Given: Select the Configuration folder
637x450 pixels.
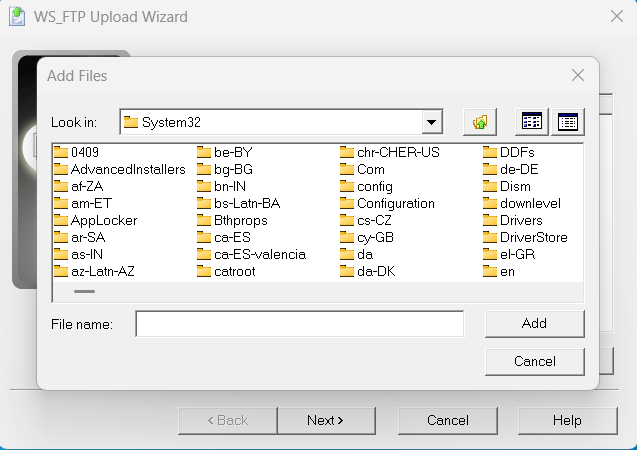Looking at the screenshot, I should pyautogui.click(x=388, y=203).
